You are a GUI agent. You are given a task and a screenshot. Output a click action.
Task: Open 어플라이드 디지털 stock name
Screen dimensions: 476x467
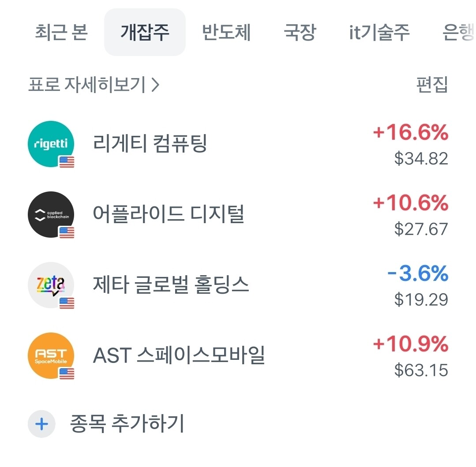169,214
